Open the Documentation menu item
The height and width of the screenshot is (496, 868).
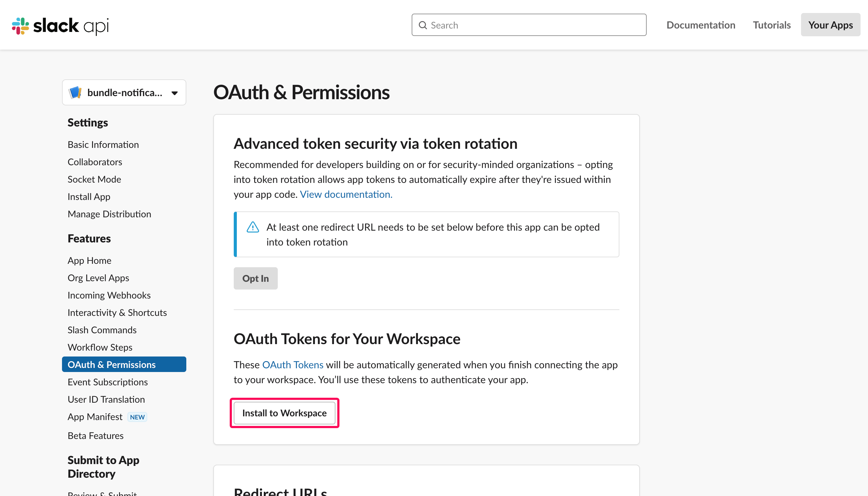coord(701,25)
